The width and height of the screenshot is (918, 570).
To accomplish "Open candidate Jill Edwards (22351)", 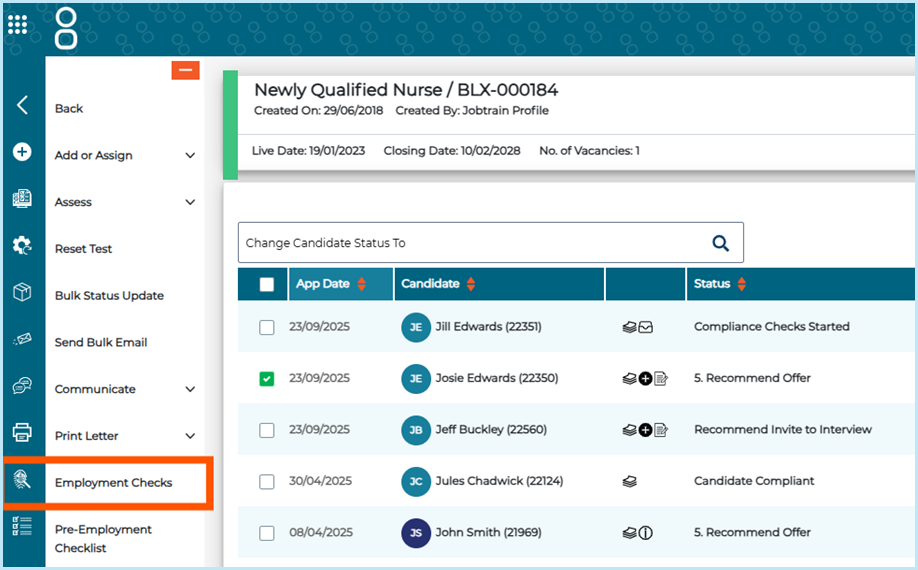I will click(x=488, y=327).
